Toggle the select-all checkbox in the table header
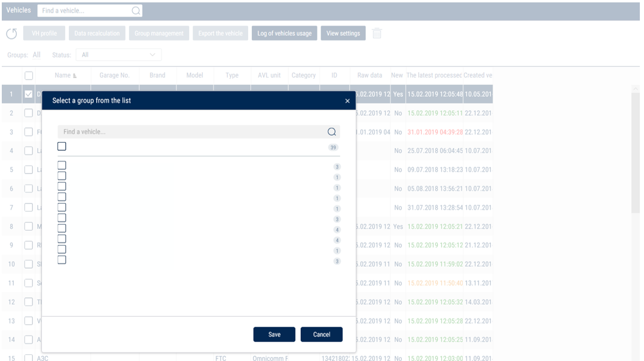 (x=29, y=75)
